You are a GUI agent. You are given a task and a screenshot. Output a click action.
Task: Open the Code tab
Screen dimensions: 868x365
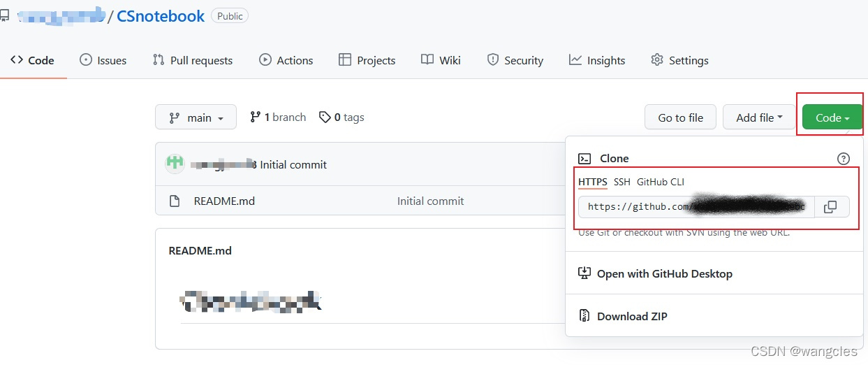pos(32,60)
